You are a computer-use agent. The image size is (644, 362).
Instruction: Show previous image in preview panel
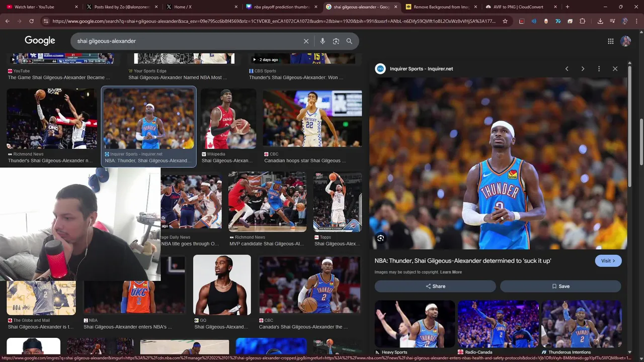click(567, 69)
